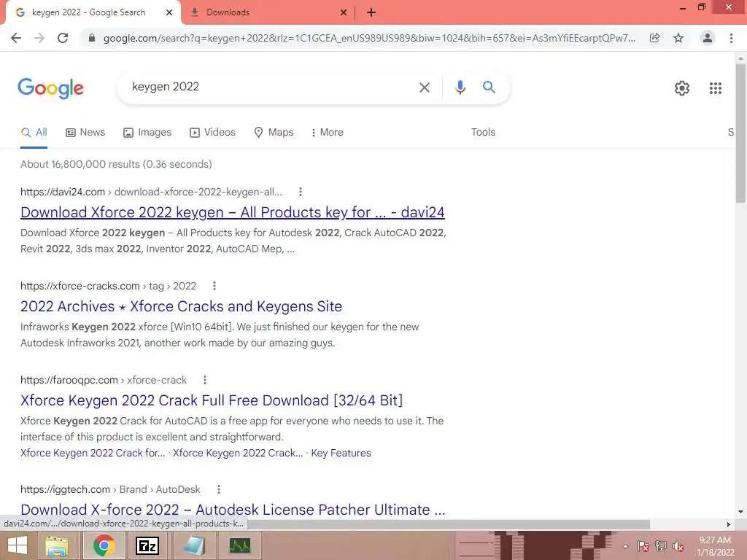This screenshot has width=747, height=560.
Task: Select the All results tab
Action: 34,133
